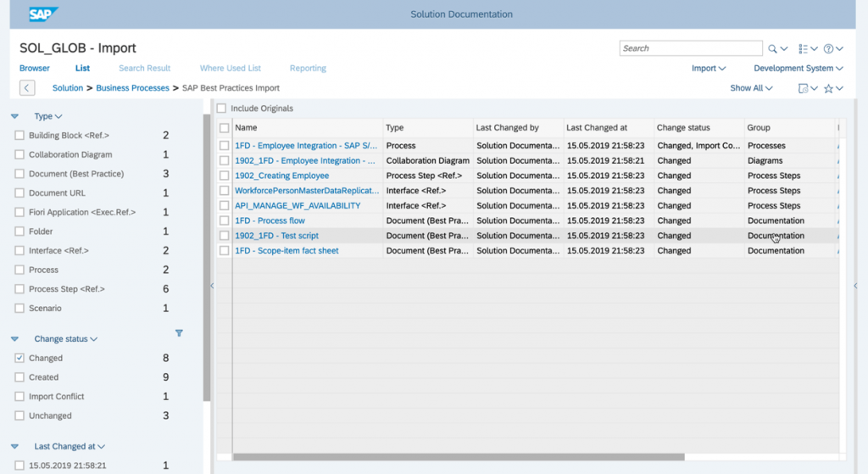Image resolution: width=868 pixels, height=474 pixels.
Task: Open the Development System dropdown
Action: point(798,68)
